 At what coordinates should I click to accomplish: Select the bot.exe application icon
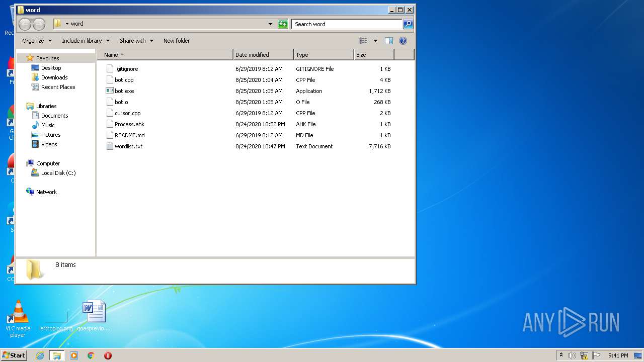click(110, 91)
